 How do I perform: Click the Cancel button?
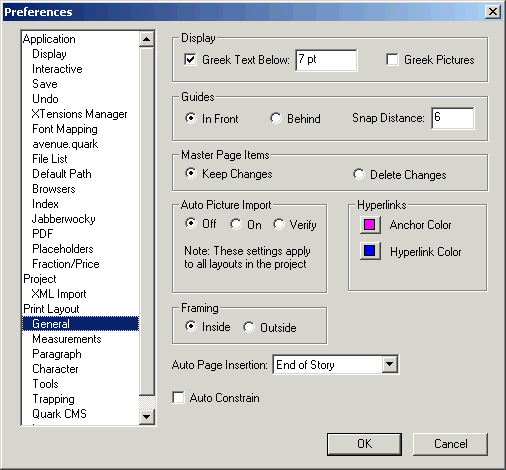click(x=450, y=444)
